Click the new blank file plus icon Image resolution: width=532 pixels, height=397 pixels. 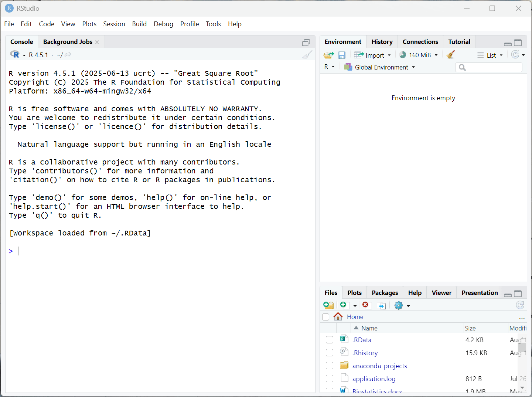coord(343,305)
